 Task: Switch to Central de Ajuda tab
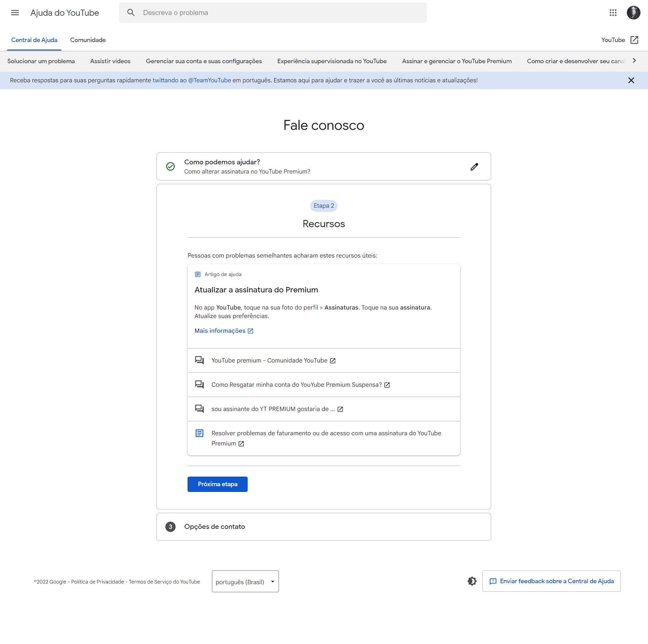pyautogui.click(x=34, y=40)
